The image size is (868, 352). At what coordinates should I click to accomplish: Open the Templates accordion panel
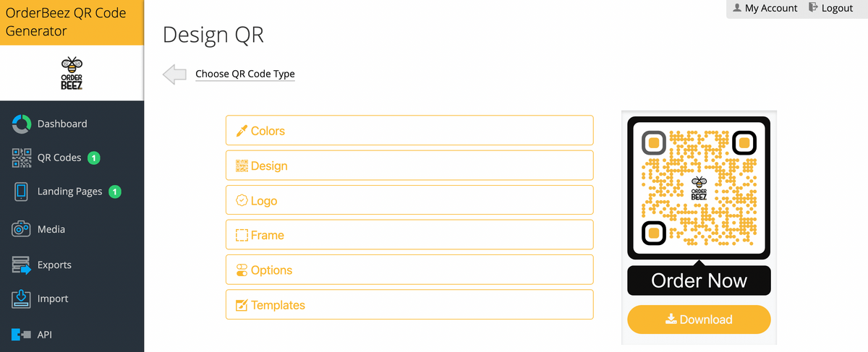pos(409,304)
